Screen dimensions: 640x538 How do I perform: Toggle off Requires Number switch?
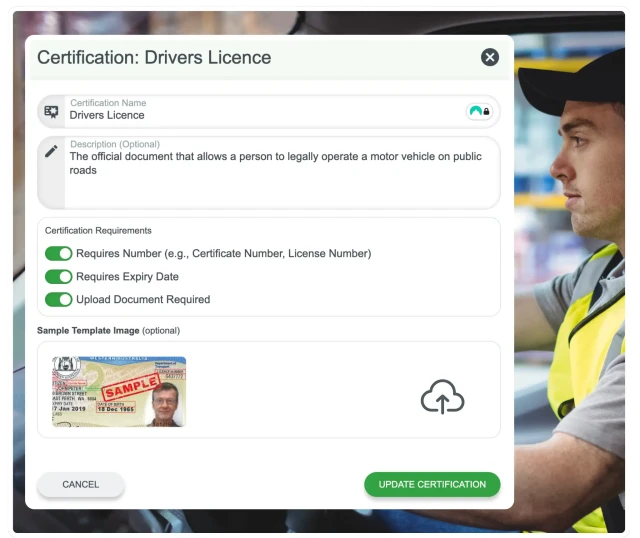tap(59, 254)
